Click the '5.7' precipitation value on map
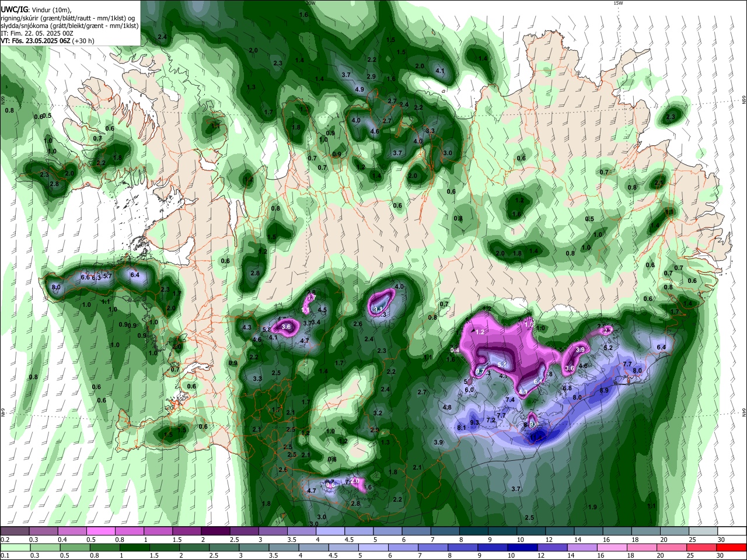The width and height of the screenshot is (747, 560). pos(107,276)
